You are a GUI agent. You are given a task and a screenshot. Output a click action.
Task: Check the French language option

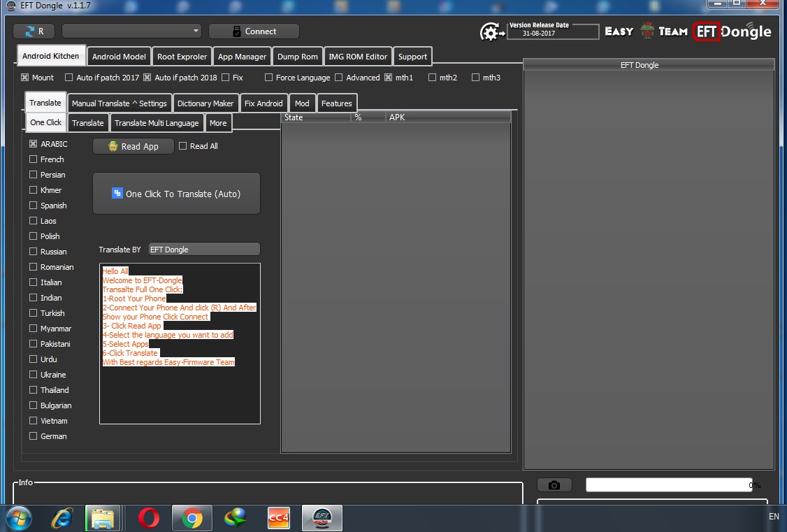click(33, 159)
